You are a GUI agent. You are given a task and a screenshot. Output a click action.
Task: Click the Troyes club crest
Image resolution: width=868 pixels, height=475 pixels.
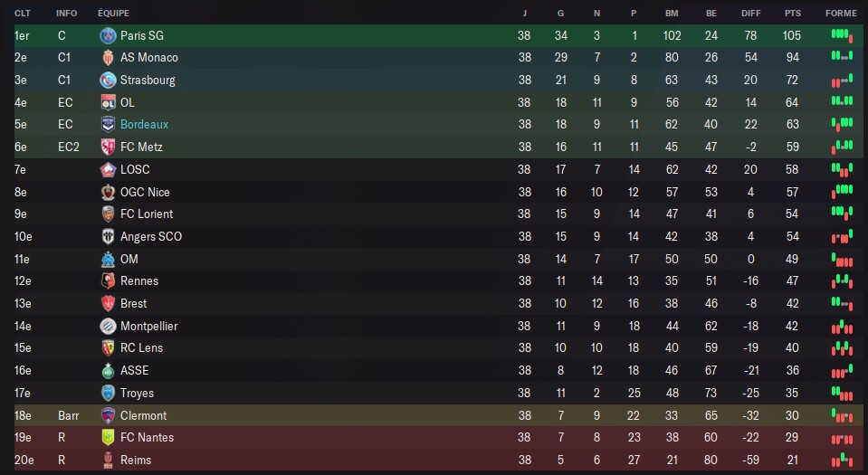coord(108,393)
